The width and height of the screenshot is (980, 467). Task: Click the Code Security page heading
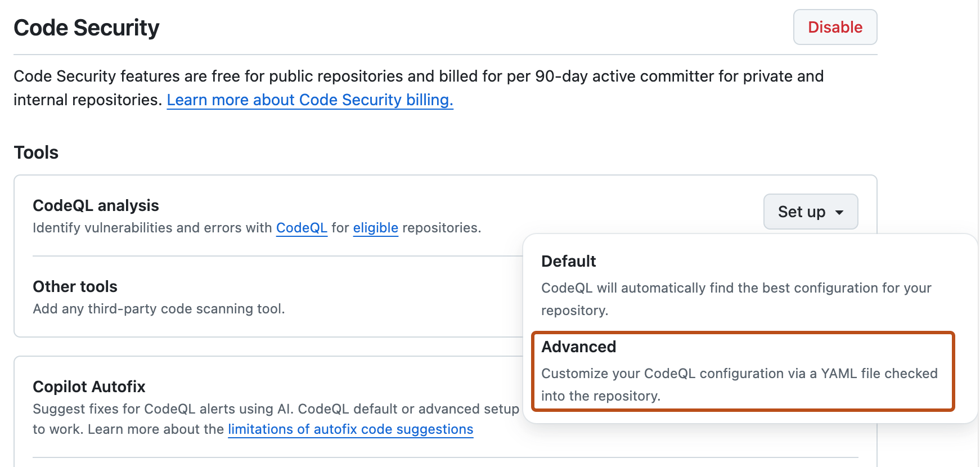tap(87, 27)
